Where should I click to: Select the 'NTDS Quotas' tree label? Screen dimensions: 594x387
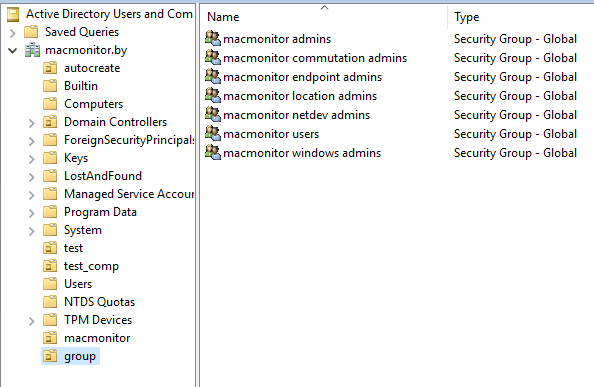100,302
